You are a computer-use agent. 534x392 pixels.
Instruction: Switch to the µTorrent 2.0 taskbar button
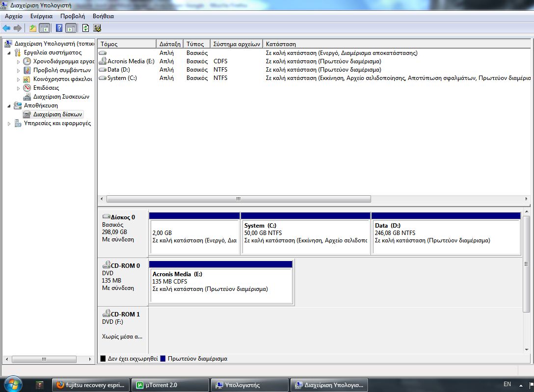point(170,385)
